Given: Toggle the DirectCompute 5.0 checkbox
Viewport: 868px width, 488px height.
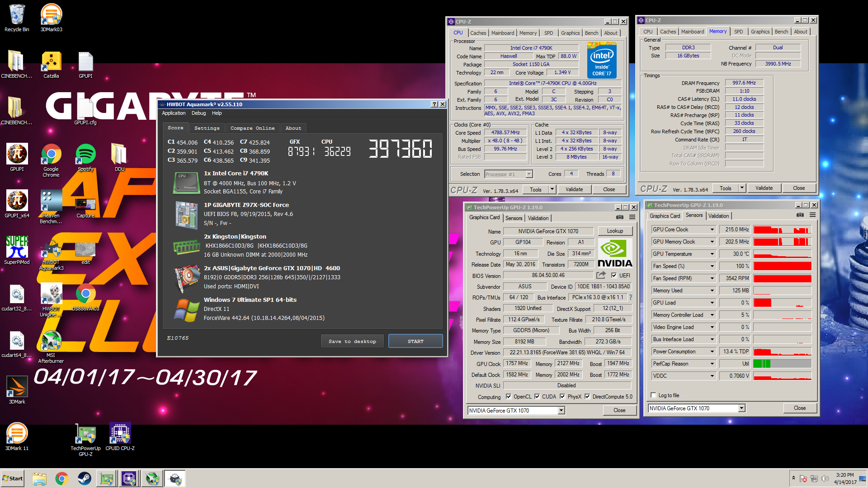Looking at the screenshot, I should point(587,397).
